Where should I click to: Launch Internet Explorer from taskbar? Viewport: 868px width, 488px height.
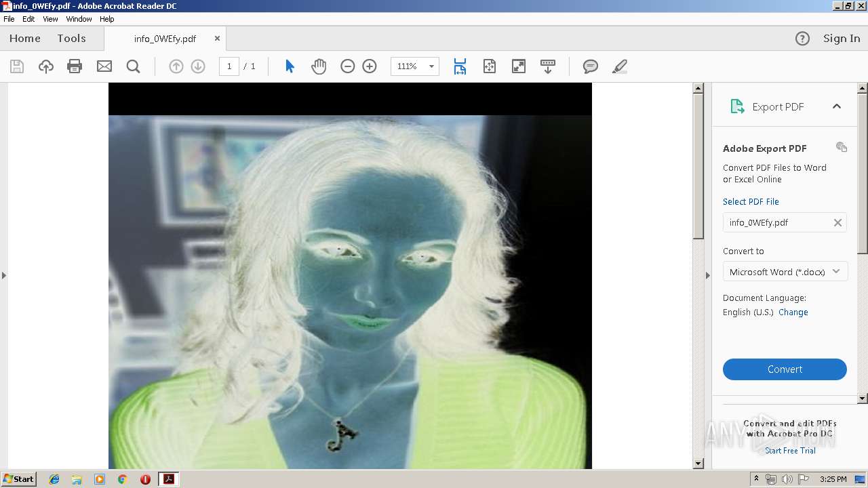pos(54,479)
